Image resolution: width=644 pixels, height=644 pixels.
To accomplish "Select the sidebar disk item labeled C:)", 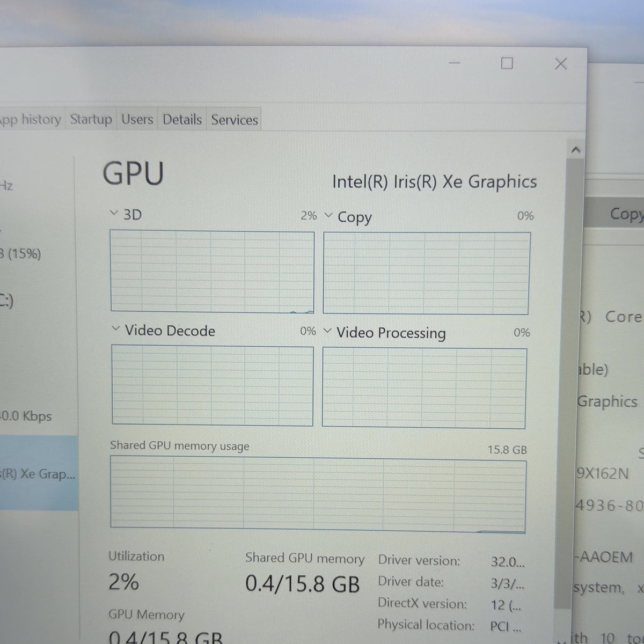I will (x=7, y=301).
